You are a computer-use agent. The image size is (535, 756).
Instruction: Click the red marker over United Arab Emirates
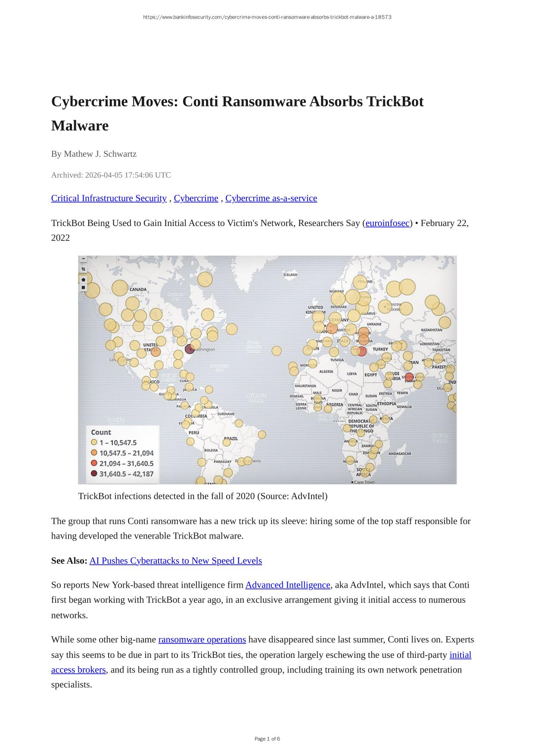point(409,378)
